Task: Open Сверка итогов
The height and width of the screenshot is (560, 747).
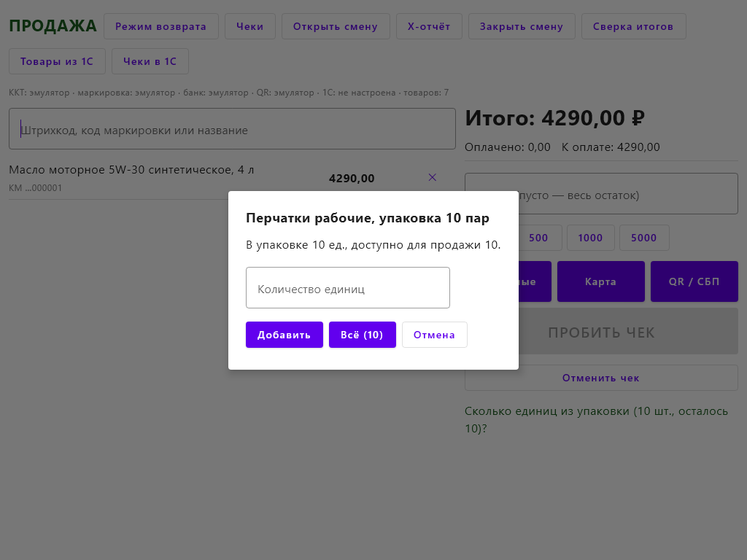Action: pyautogui.click(x=634, y=26)
